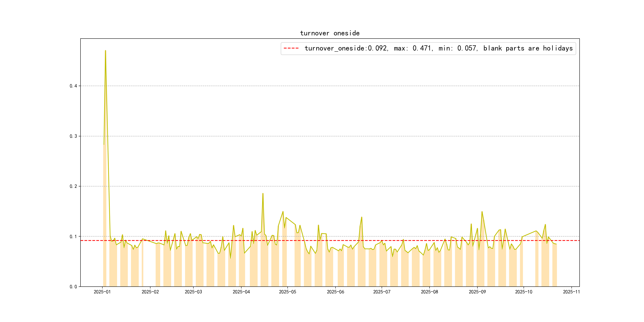Screen dimensions: 644x322
Task: Click the red dashed line legend sample
Action: [x=291, y=48]
